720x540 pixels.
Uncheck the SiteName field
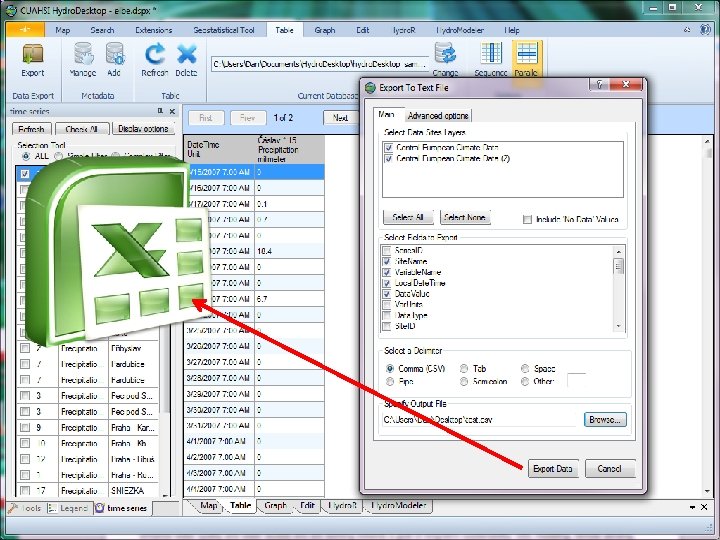click(387, 261)
